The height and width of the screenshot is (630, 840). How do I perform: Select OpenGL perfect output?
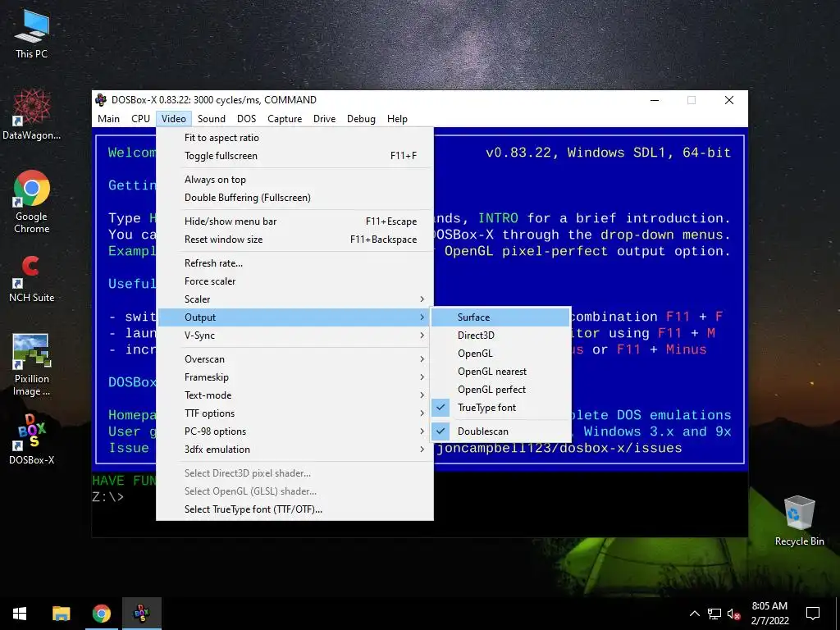click(x=500, y=390)
